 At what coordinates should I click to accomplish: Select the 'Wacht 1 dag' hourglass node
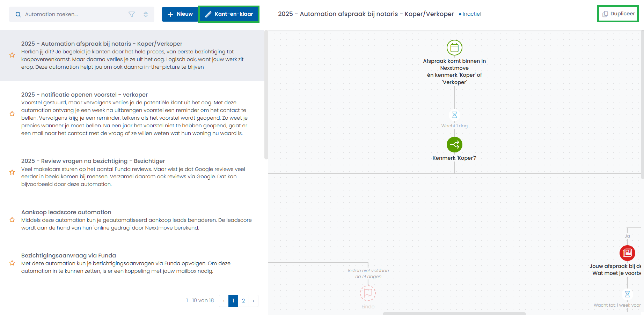pyautogui.click(x=454, y=115)
